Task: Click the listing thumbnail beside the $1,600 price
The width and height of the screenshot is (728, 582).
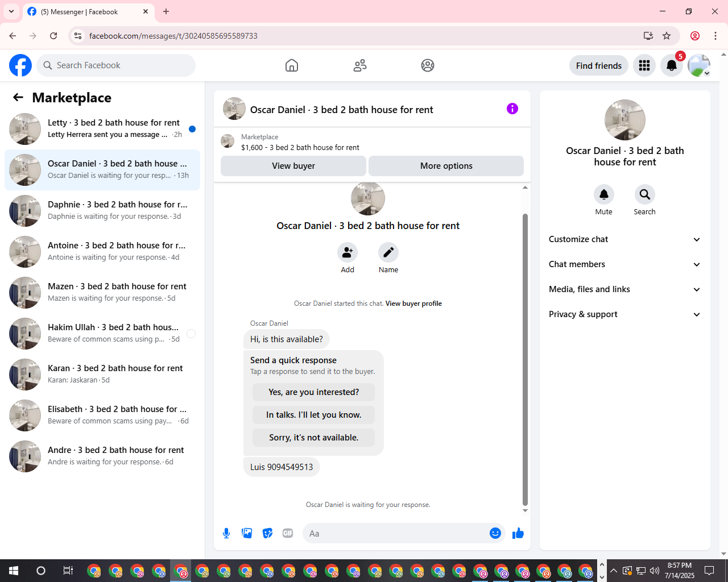Action: [227, 141]
